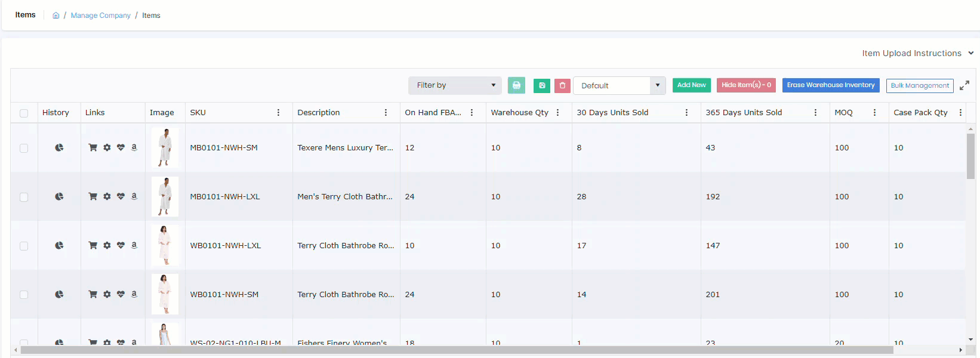980x358 pixels.
Task: Select checkbox for WB0101-NWH-SM row
Action: (x=24, y=295)
